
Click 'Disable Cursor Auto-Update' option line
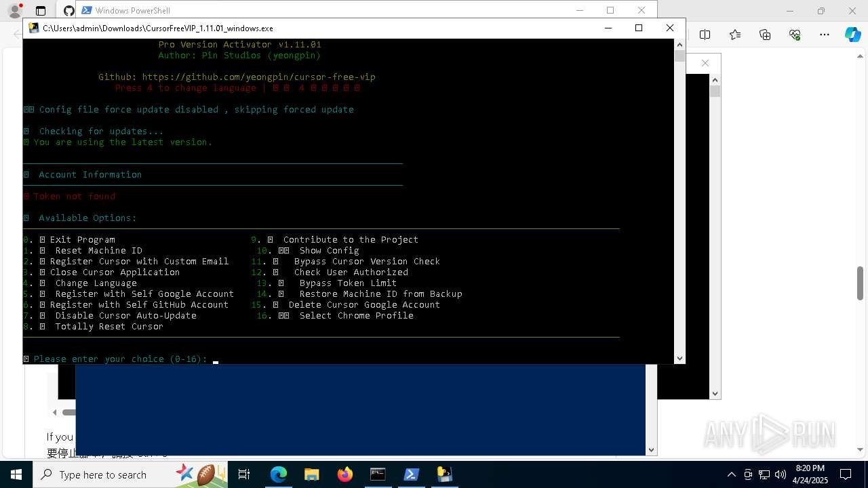coord(110,316)
